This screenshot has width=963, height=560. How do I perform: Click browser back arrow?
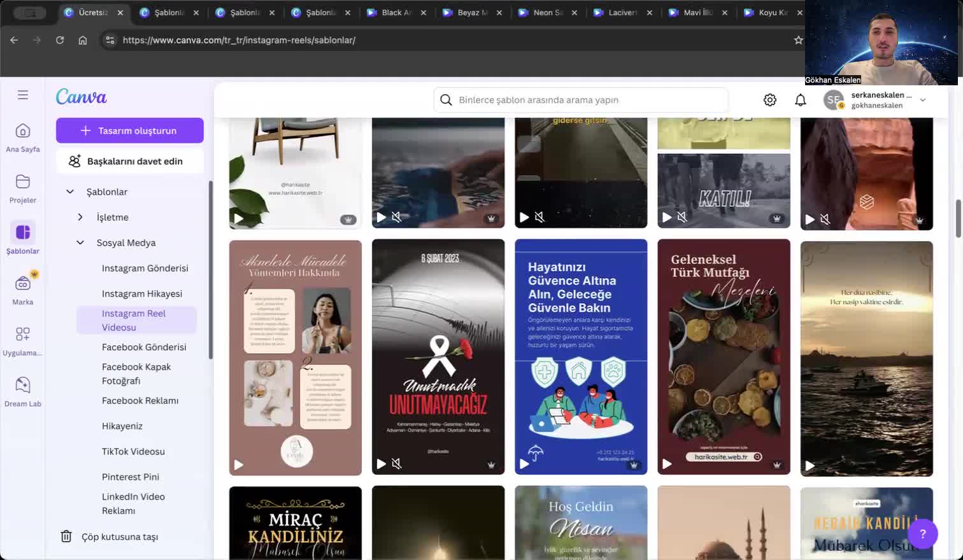(x=14, y=40)
